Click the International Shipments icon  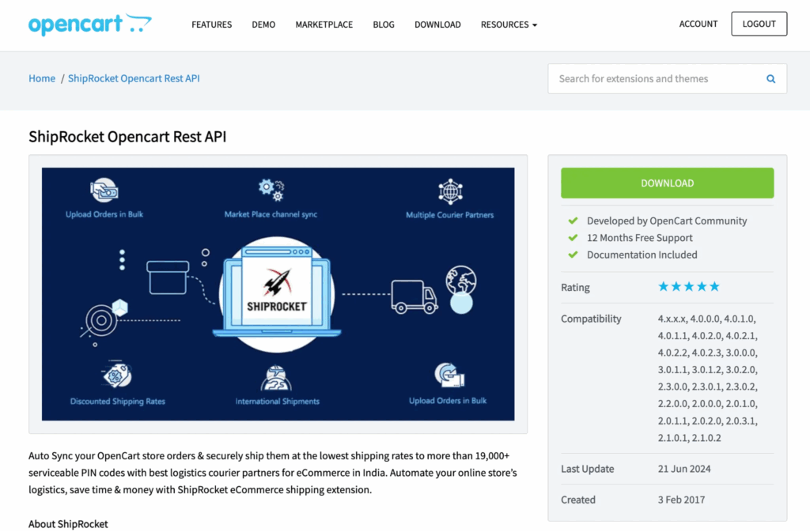click(277, 377)
